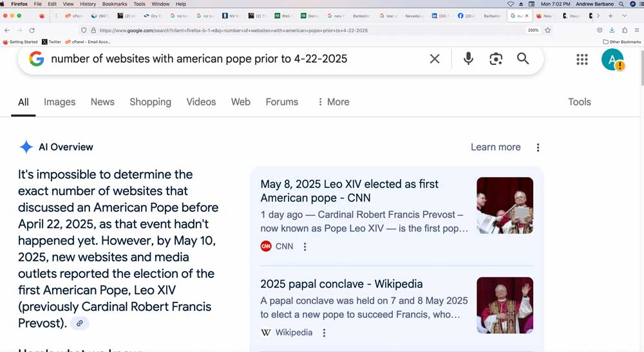This screenshot has height=352, width=644.
Task: Start voice search with the microphone icon
Action: tap(468, 59)
